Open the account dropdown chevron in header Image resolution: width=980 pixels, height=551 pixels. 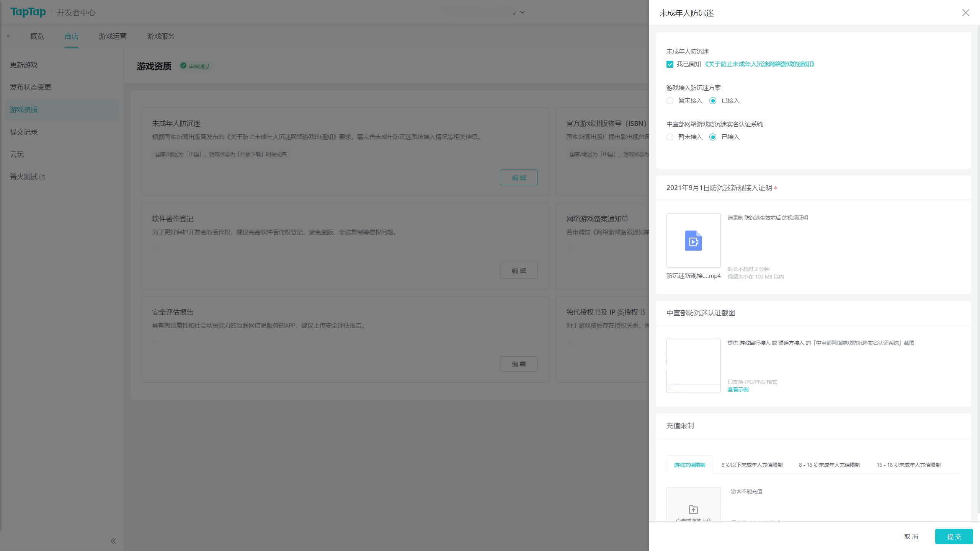click(x=522, y=12)
